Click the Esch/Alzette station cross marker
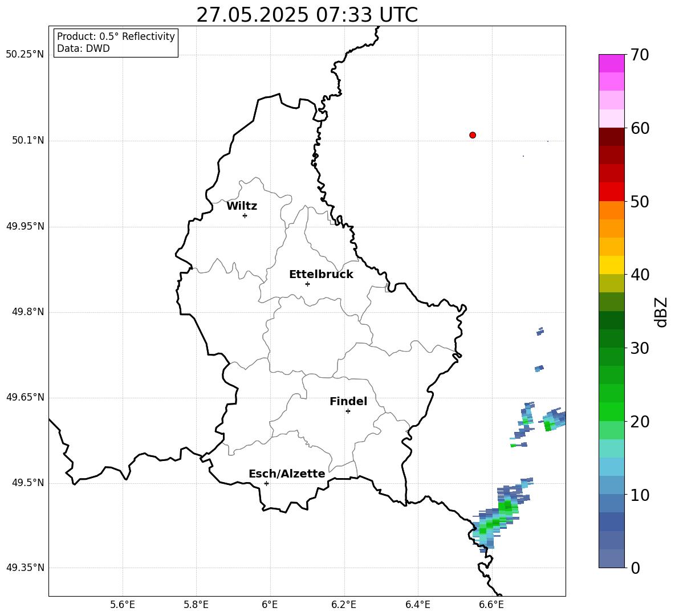The width and height of the screenshot is (675, 616). click(x=266, y=483)
